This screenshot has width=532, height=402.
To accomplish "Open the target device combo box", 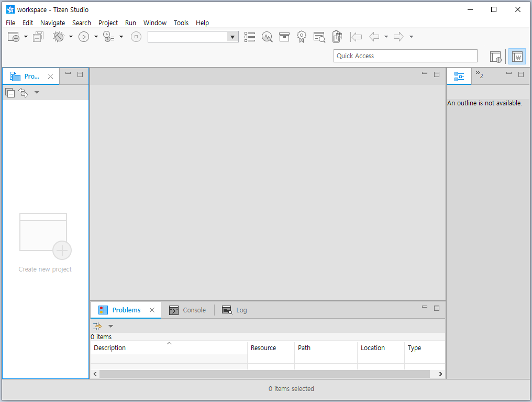I will coord(193,37).
